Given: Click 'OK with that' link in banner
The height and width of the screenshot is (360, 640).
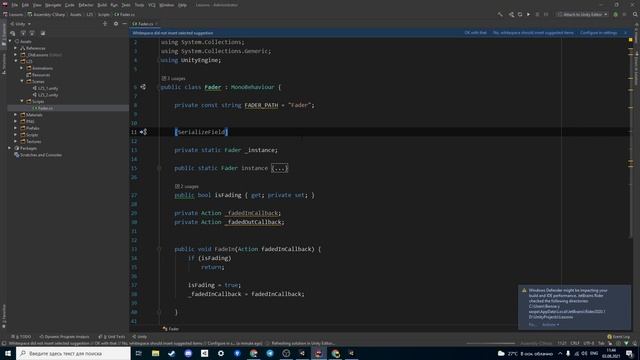Looking at the screenshot, I should [x=476, y=33].
